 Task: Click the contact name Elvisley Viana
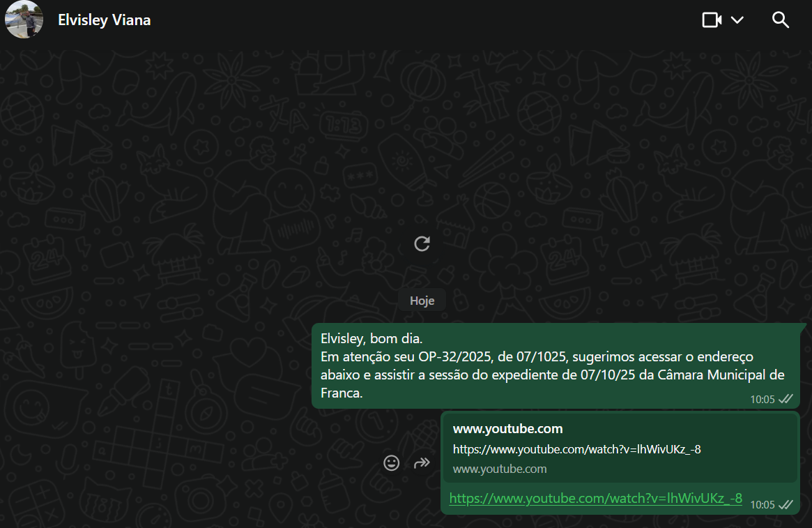tap(105, 20)
